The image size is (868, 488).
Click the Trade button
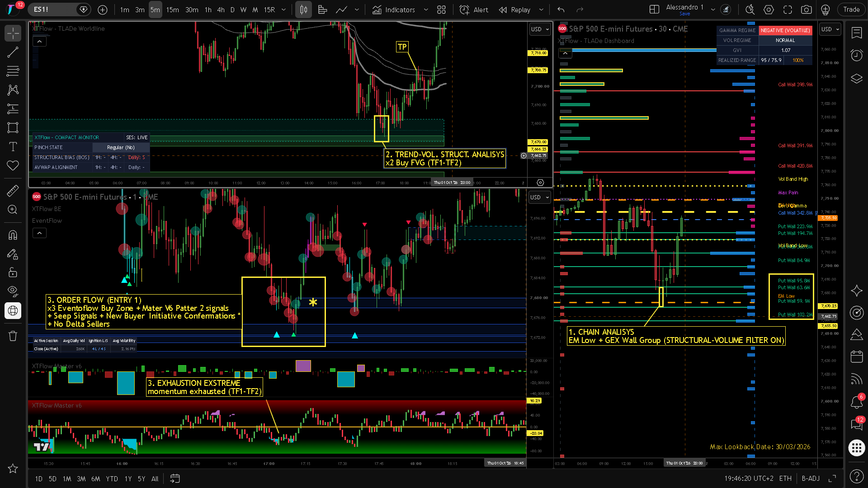tap(851, 9)
